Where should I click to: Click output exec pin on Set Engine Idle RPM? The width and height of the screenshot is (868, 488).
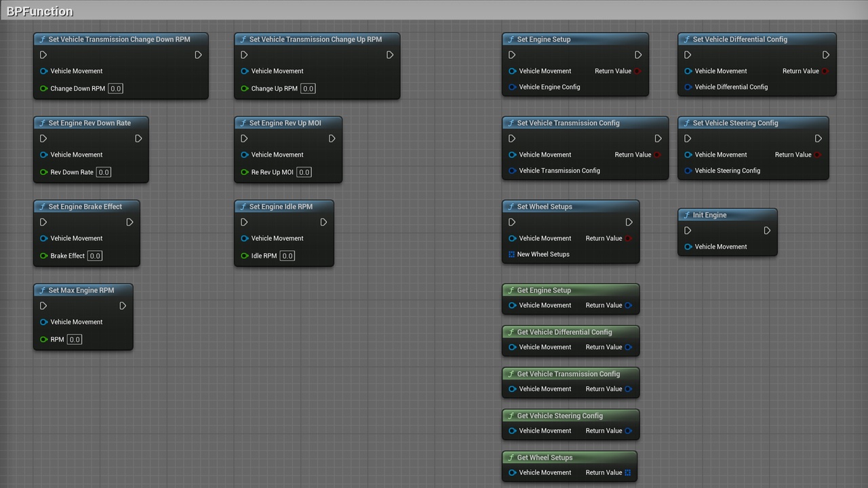click(x=323, y=222)
